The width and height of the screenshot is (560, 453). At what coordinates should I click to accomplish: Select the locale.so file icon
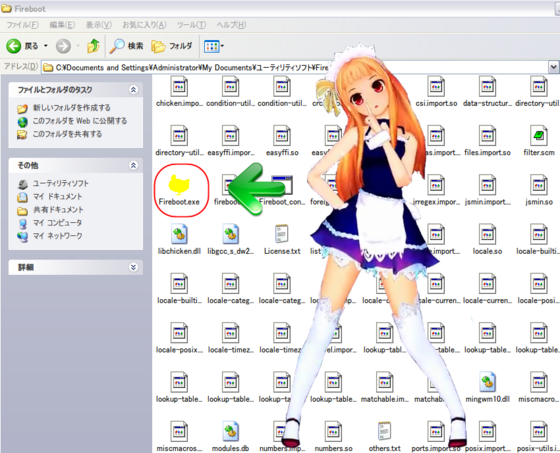tap(488, 235)
